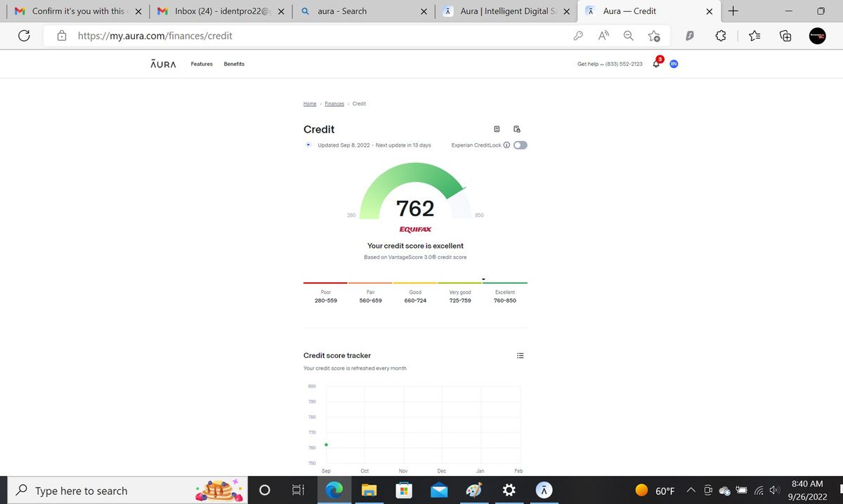Image resolution: width=843 pixels, height=504 pixels.
Task: Open the 60°F weather widget
Action: [655, 491]
